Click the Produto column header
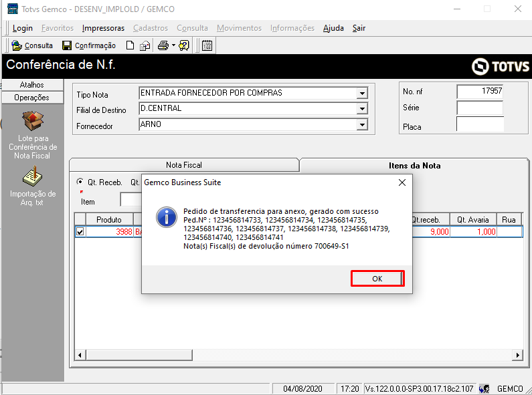Viewport: 532px width, 395px height. click(109, 219)
